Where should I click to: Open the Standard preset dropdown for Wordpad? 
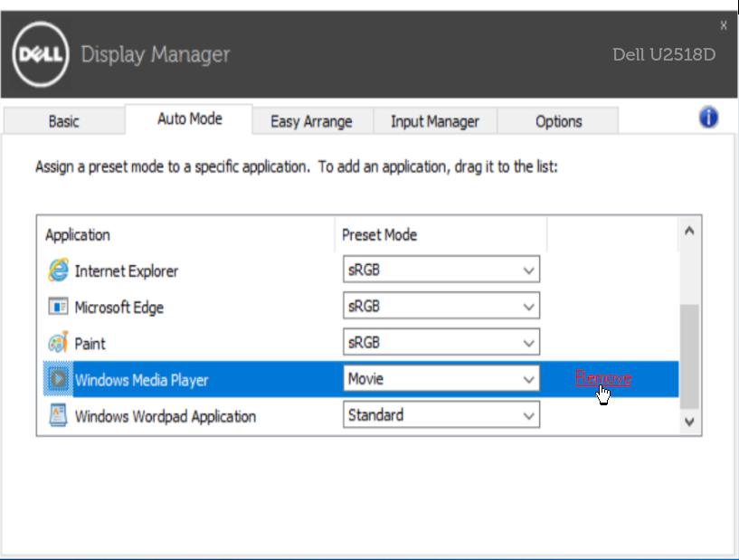click(441, 415)
